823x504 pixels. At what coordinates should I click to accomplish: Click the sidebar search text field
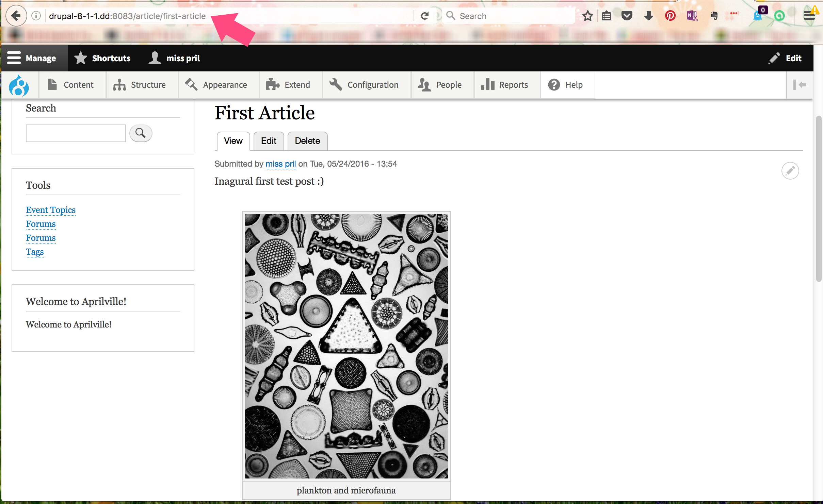pyautogui.click(x=76, y=133)
